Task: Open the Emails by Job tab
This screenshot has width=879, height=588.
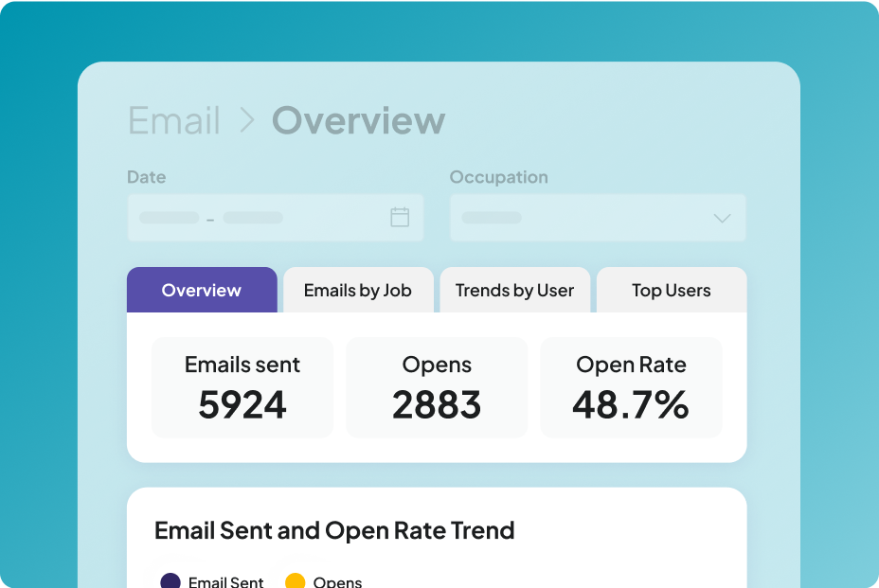Action: click(357, 291)
